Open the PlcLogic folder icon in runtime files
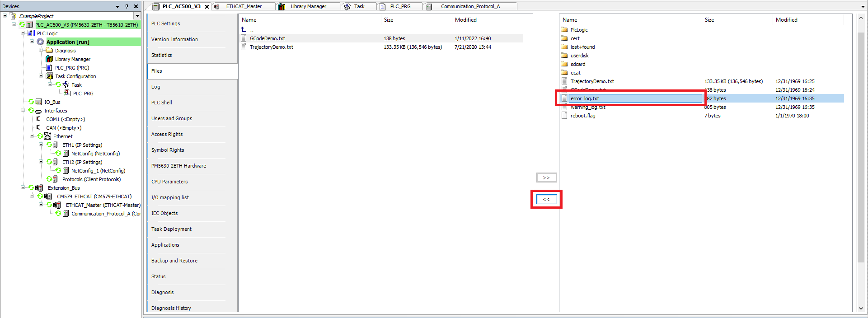Screen dimensions: 868x318 tap(564, 30)
